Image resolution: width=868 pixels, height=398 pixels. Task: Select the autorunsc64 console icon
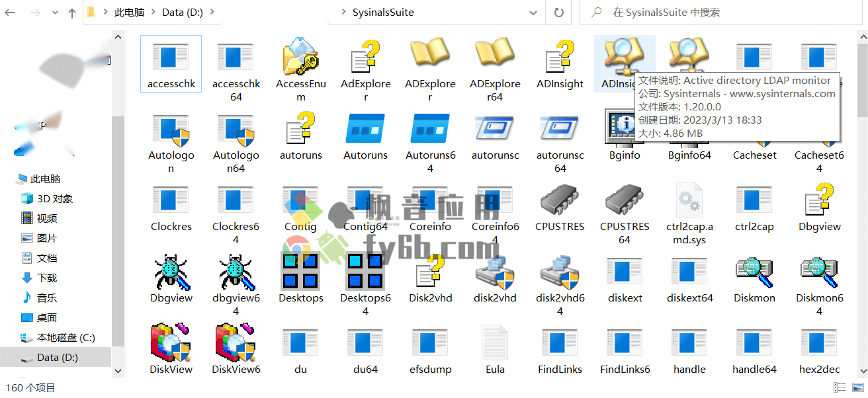560,128
